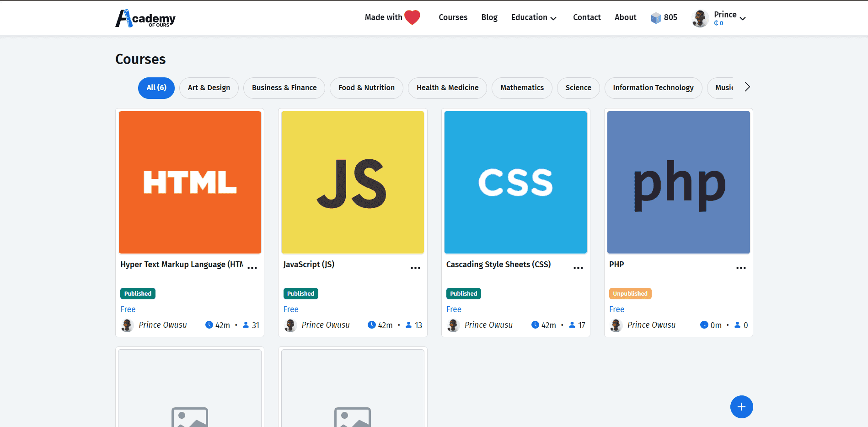Open the HTML course thumbnail
This screenshot has width=868, height=427.
pyautogui.click(x=190, y=182)
